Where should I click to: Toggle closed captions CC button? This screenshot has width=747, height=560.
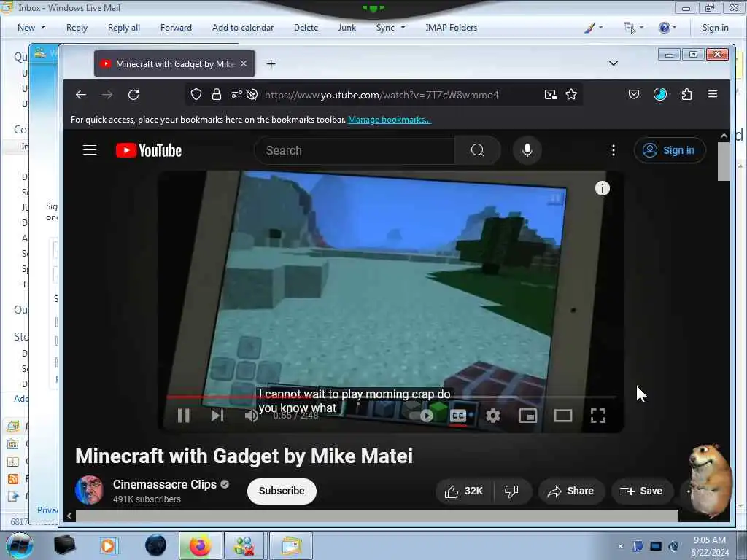click(458, 416)
